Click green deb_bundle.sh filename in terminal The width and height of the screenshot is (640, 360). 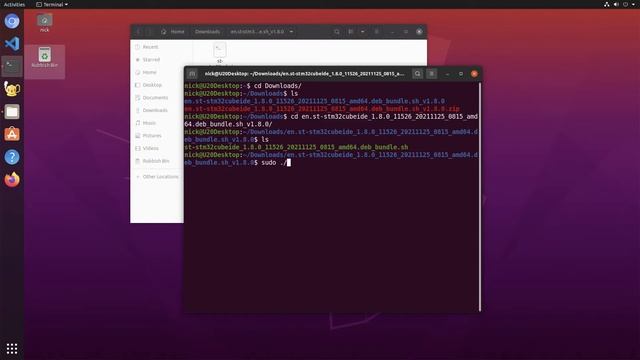(296, 147)
